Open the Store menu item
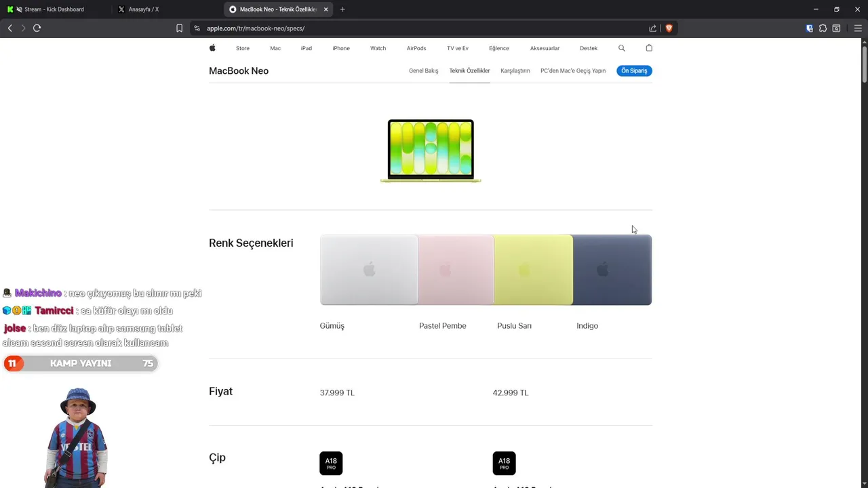Screen dimensions: 868x488 click(243, 48)
